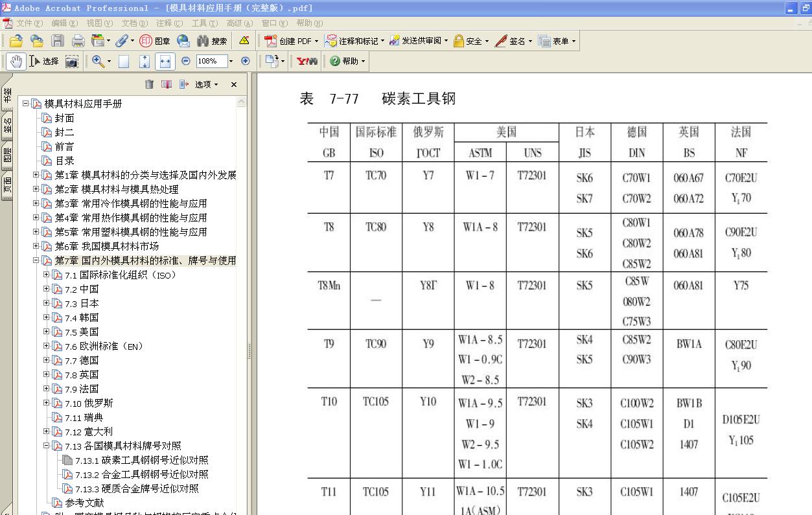Click the zoom out minus button

tap(186, 61)
